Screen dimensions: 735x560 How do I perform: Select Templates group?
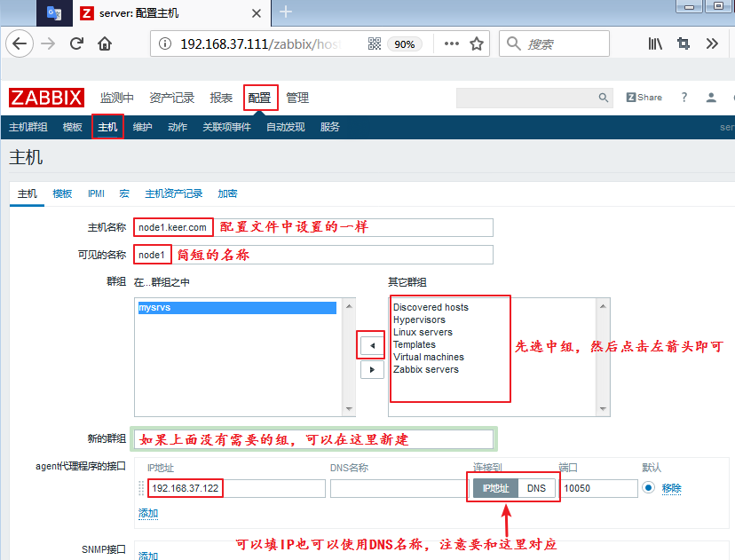[x=414, y=344]
